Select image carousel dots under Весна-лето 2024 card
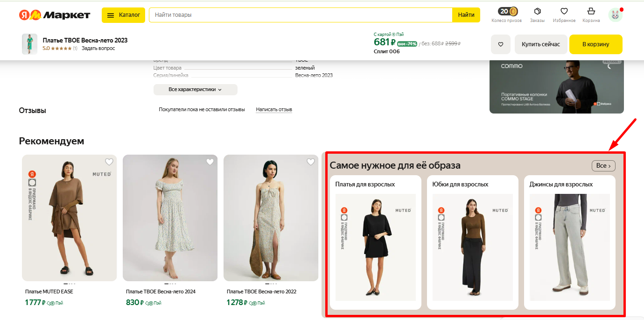 (170, 284)
